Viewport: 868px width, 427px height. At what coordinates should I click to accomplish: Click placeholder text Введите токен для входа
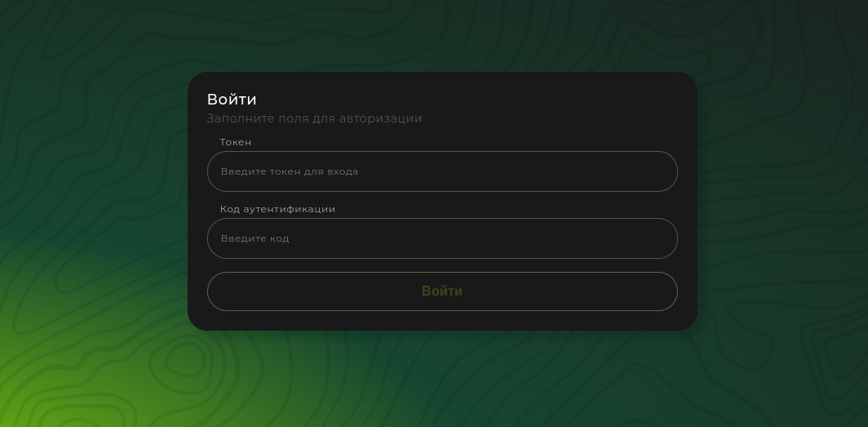click(289, 171)
